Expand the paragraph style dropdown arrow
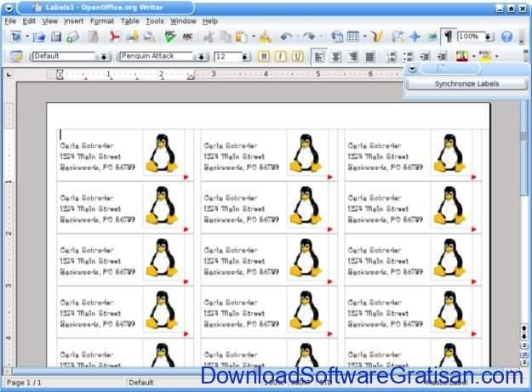Viewport: 532px width, 392px height. tap(104, 57)
